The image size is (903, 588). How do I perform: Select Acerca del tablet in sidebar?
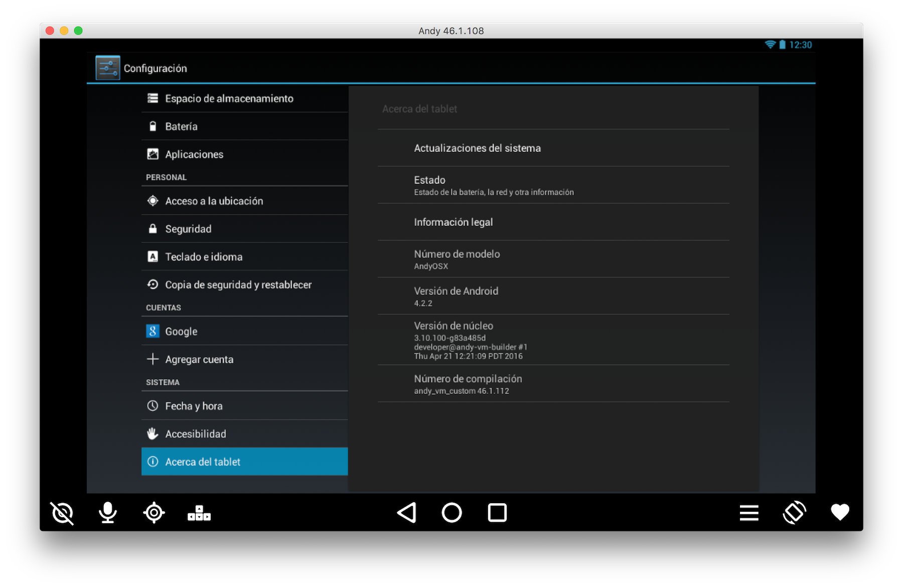(245, 462)
